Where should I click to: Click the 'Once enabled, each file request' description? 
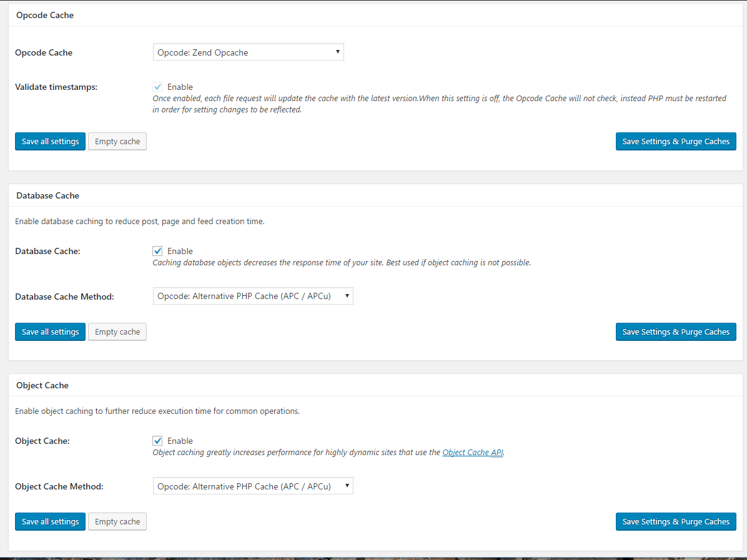point(439,104)
